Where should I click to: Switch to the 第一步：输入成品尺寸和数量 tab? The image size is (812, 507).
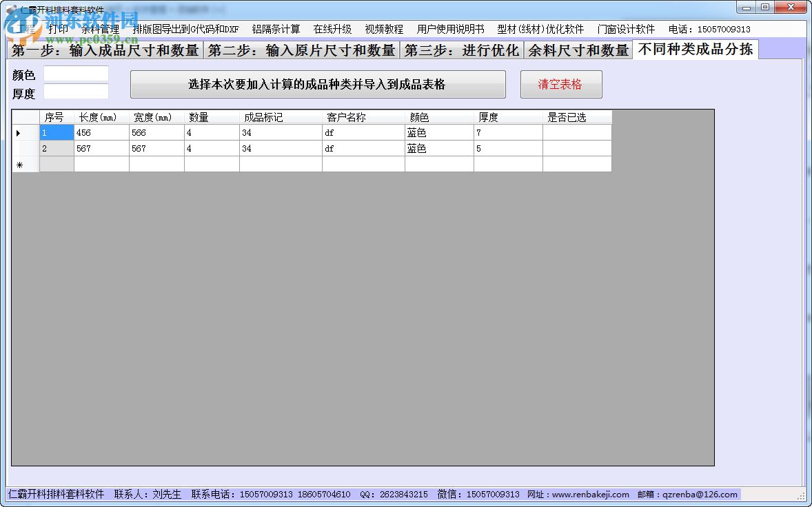pyautogui.click(x=103, y=50)
